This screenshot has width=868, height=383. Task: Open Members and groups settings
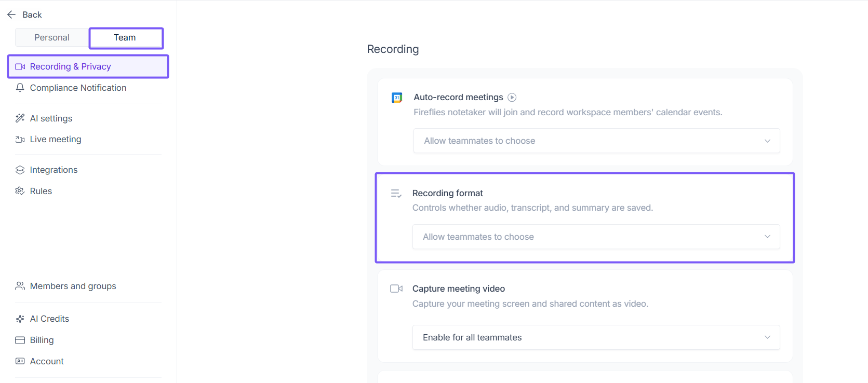[73, 286]
